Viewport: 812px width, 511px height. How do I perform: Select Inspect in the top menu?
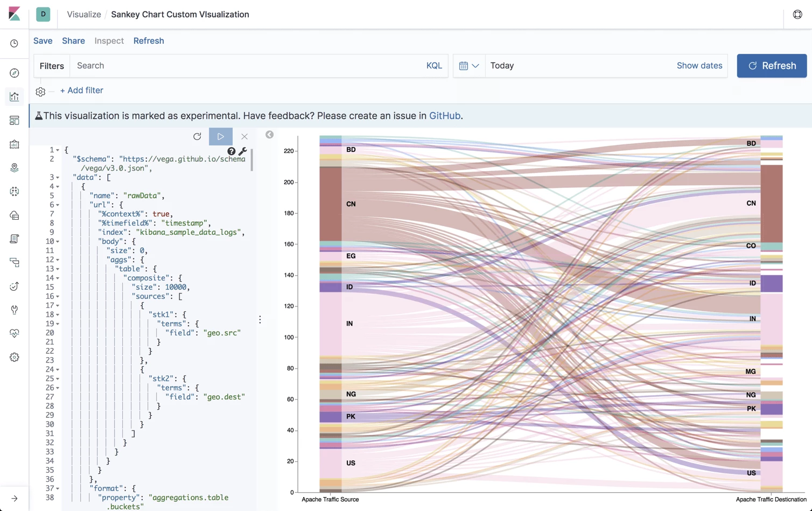109,40
